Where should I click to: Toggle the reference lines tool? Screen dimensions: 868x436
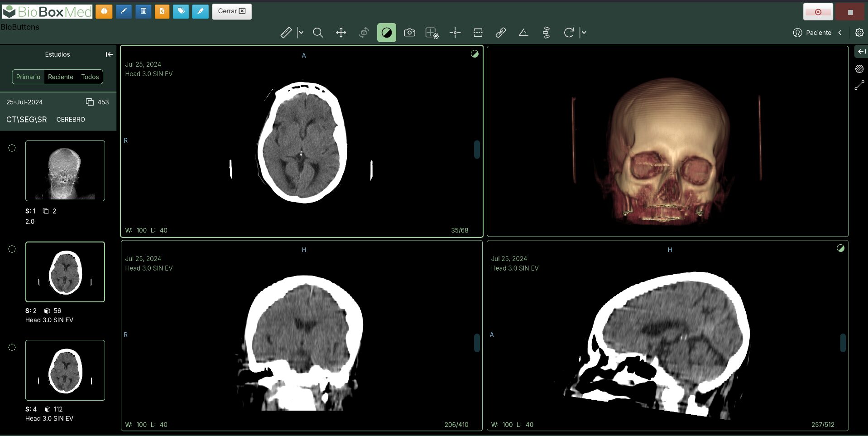478,33
